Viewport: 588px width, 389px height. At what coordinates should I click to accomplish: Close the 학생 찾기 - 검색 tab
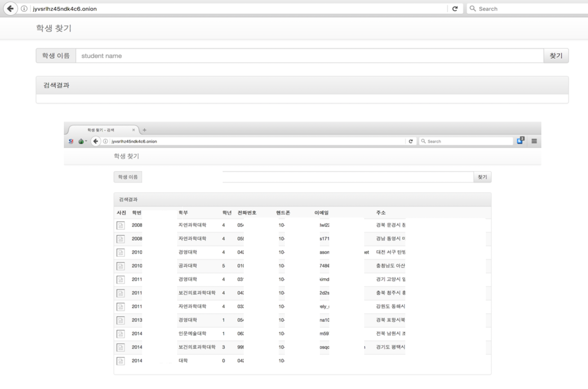[134, 130]
